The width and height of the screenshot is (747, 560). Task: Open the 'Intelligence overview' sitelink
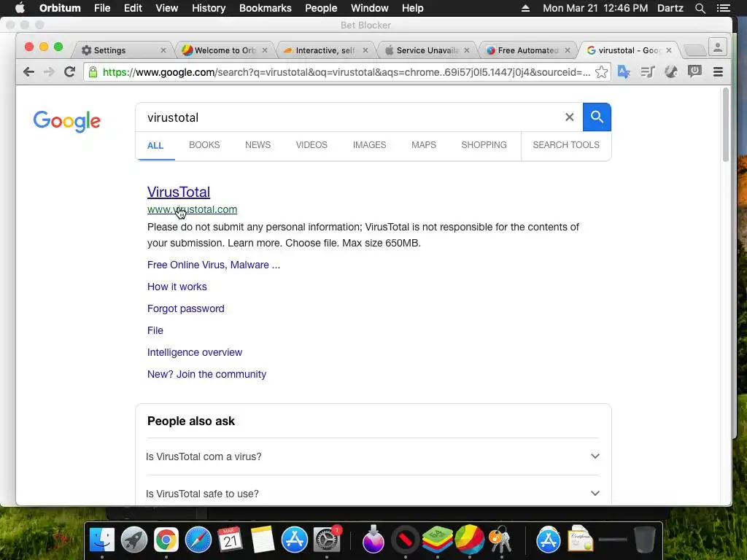pos(194,352)
